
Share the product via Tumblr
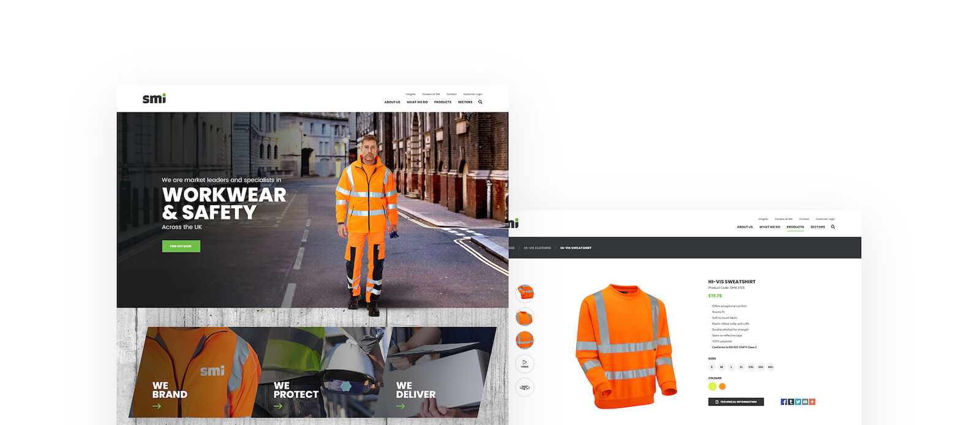click(791, 402)
